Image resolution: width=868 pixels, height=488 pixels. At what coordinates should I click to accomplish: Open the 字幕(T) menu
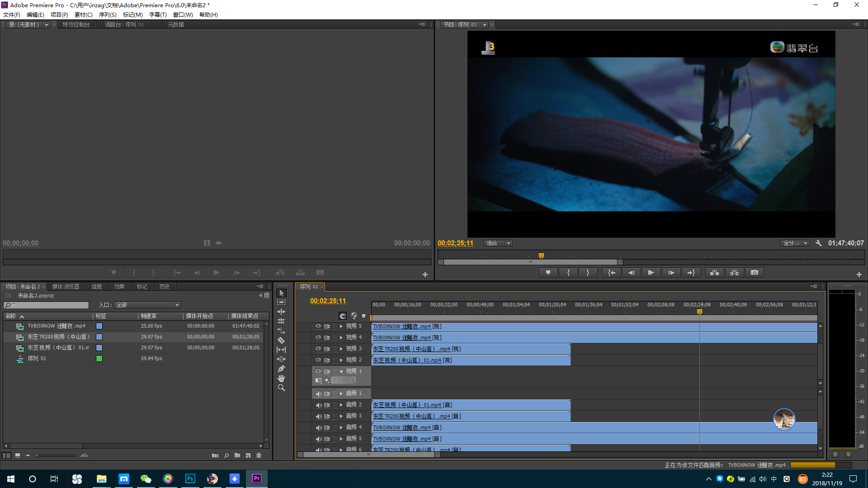(158, 15)
